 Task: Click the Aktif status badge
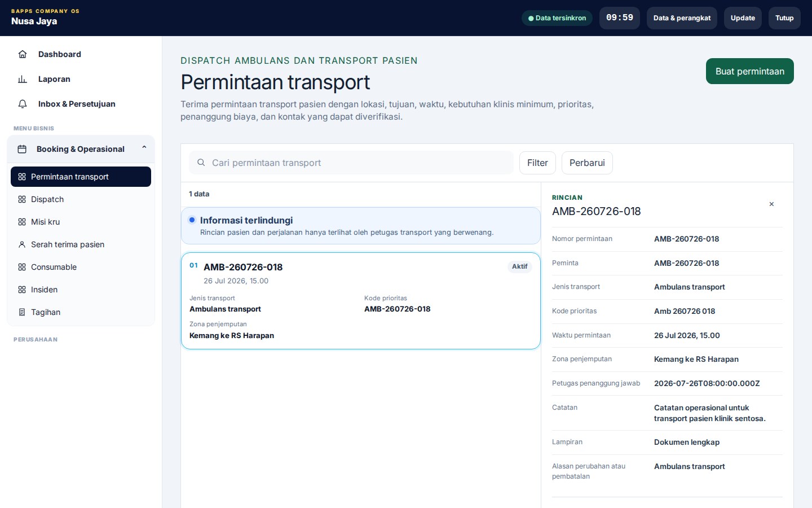pyautogui.click(x=520, y=266)
